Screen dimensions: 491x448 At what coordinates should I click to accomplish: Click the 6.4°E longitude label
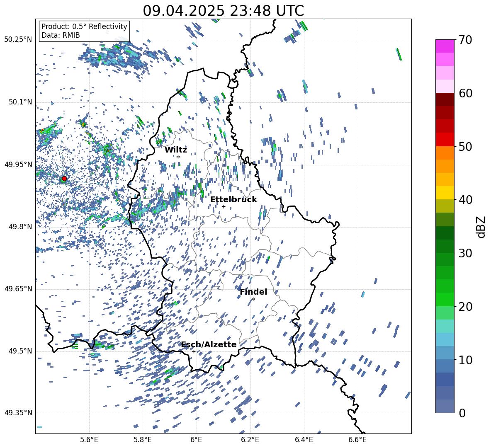304,440
